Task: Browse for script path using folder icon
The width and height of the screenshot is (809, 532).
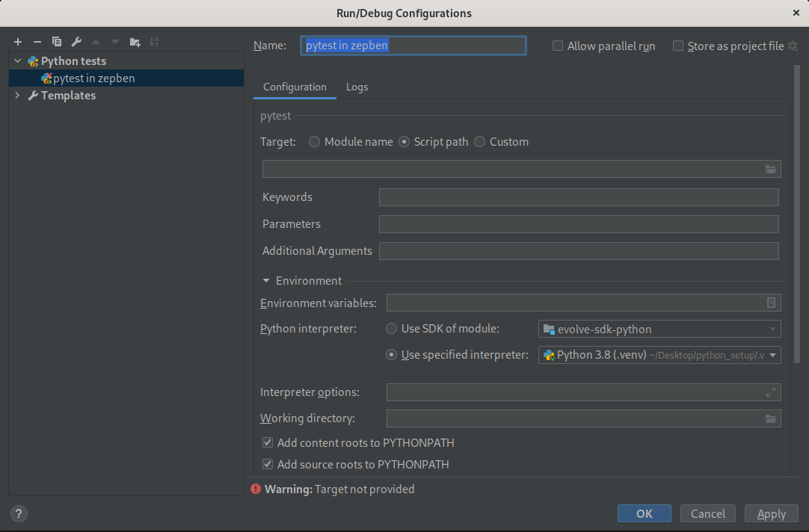Action: tap(771, 169)
